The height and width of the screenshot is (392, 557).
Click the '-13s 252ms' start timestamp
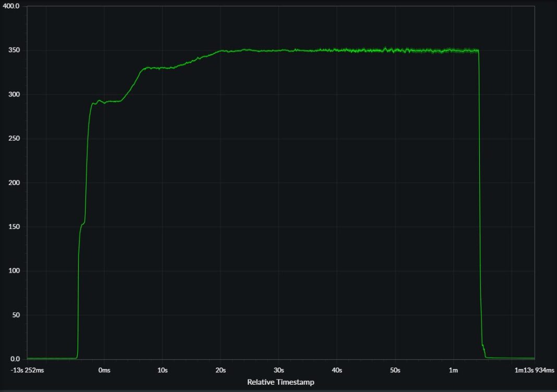[x=27, y=370]
